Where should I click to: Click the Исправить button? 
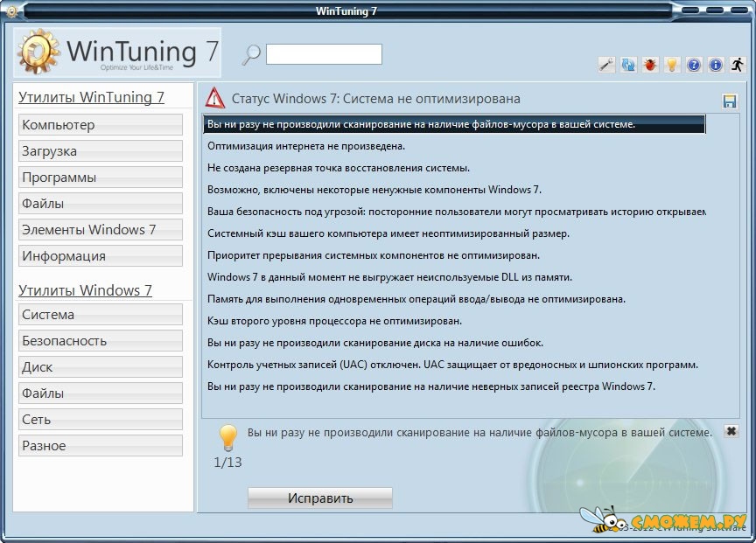click(320, 498)
